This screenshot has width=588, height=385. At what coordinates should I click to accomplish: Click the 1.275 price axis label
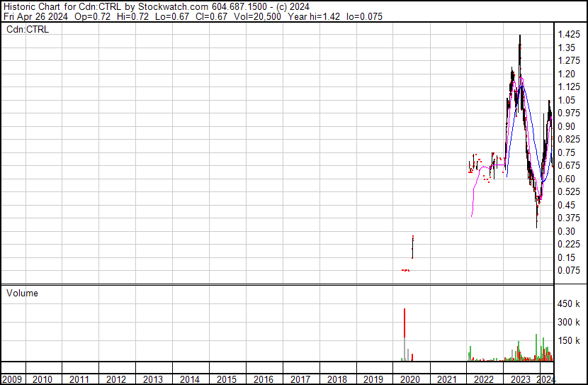(569, 61)
